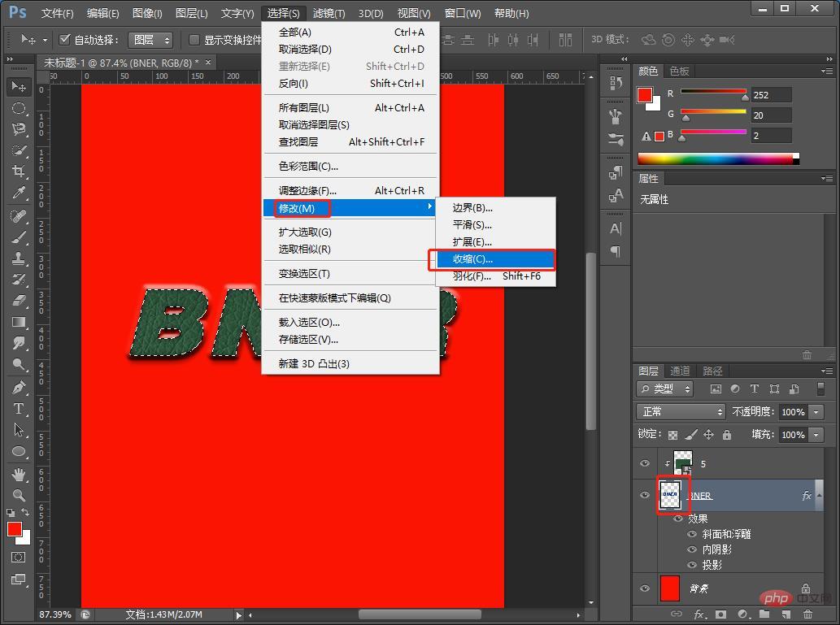Switch to the 路径 tab
The height and width of the screenshot is (625, 840).
pos(712,371)
